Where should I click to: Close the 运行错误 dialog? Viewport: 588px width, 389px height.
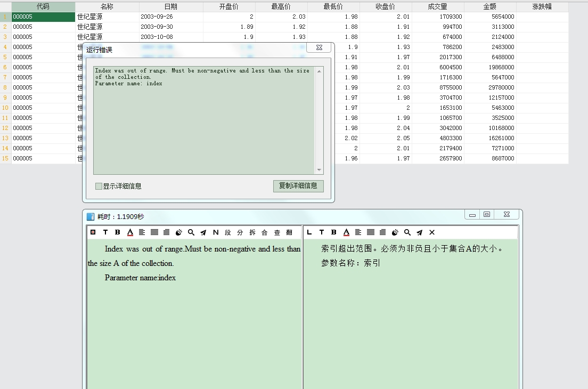319,47
